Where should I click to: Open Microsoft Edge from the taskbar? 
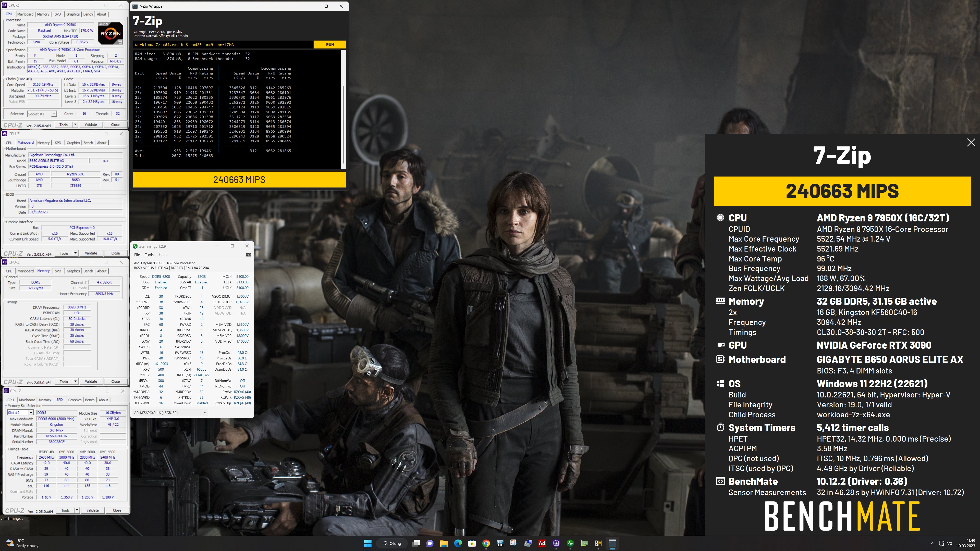coord(458,543)
